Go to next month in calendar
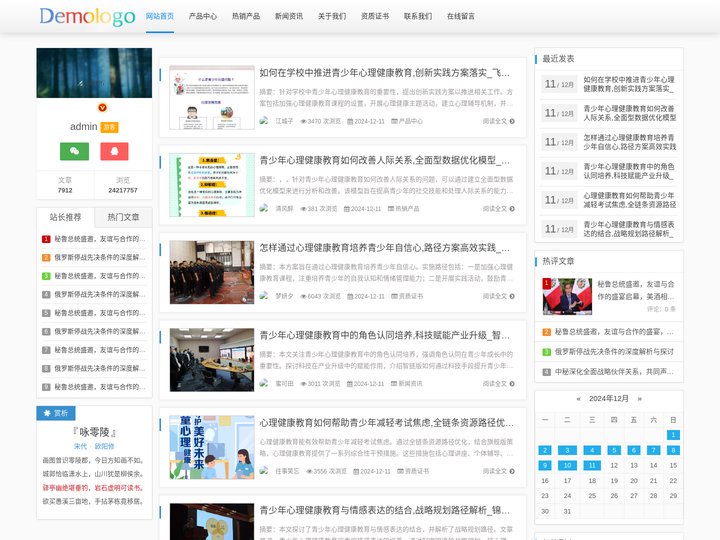Viewport: 720px width, 540px height. pos(640,399)
